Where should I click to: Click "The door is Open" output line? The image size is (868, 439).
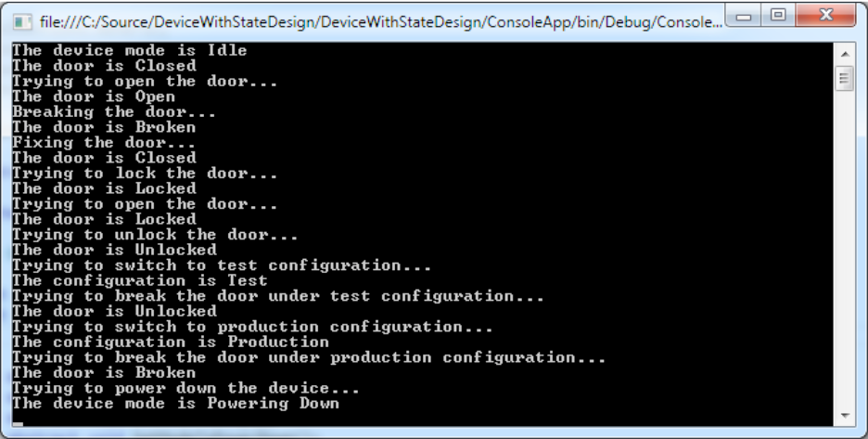tap(94, 97)
